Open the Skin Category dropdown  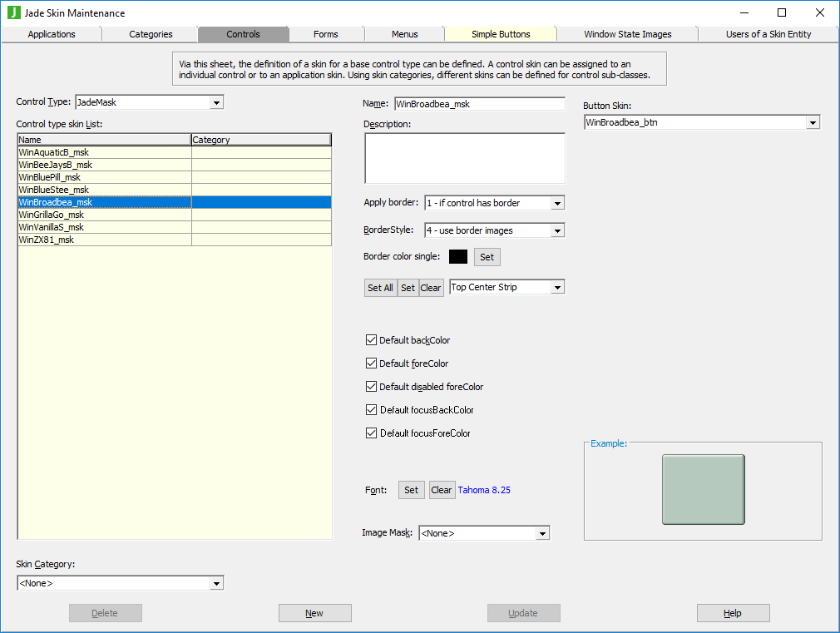216,583
